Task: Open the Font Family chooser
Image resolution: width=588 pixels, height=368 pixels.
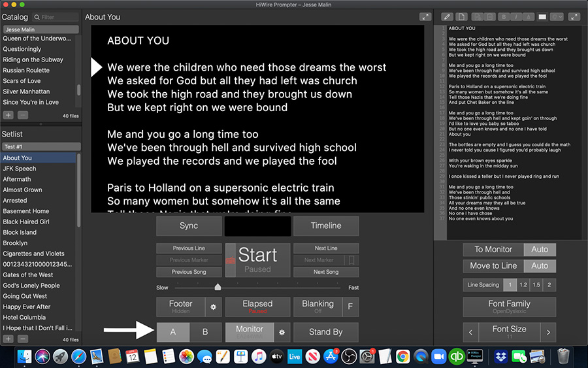Action: click(x=509, y=307)
